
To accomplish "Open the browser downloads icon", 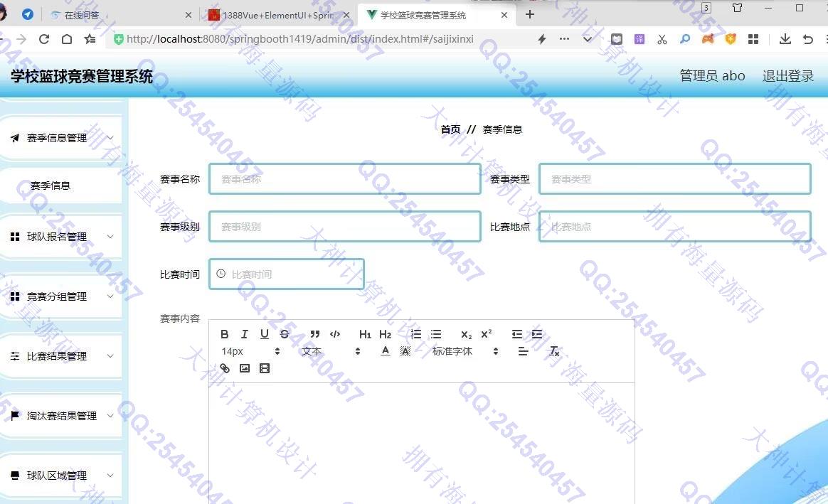I will coord(785,39).
